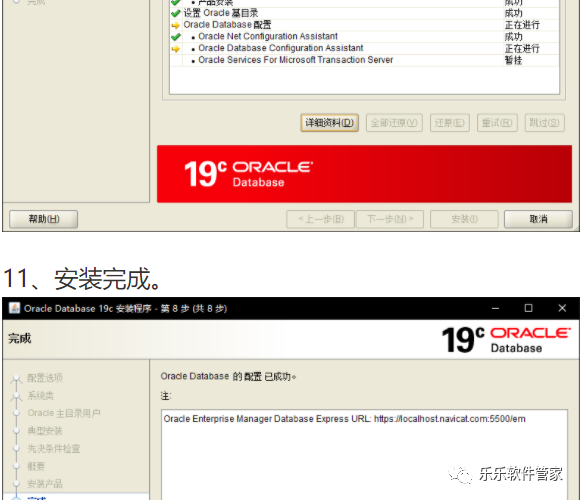Click 暂挂 status of Transaction Server row

pyautogui.click(x=513, y=60)
